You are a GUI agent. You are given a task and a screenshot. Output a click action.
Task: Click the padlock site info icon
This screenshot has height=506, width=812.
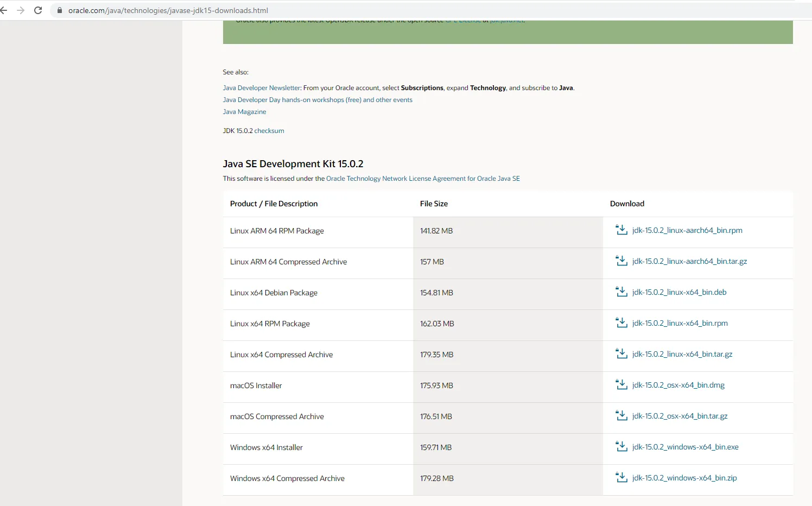(60, 10)
